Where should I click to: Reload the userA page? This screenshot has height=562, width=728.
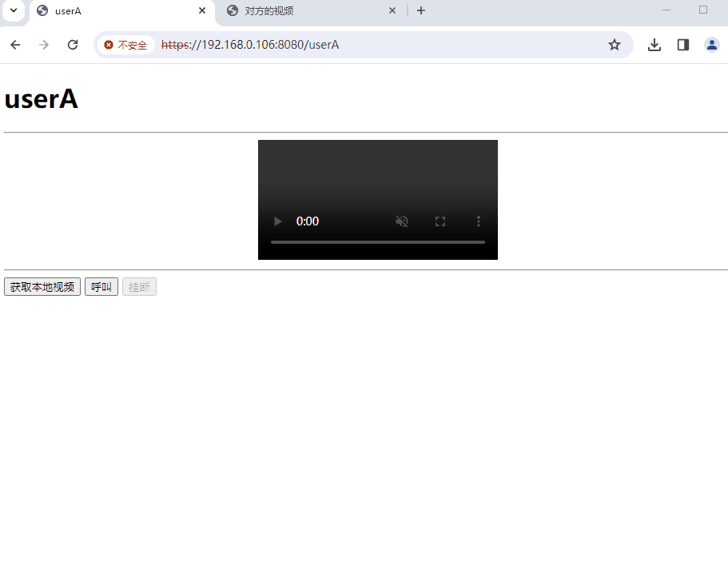(73, 45)
